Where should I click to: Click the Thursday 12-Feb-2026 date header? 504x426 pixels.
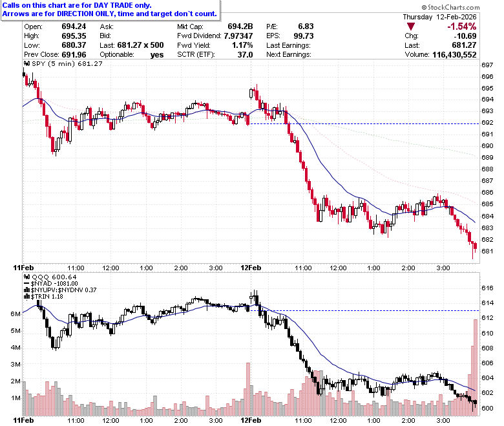(x=440, y=17)
